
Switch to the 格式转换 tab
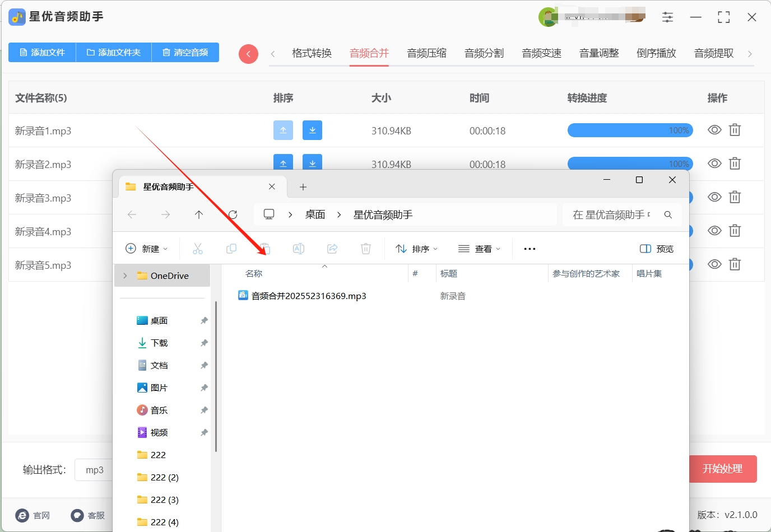[x=312, y=53]
